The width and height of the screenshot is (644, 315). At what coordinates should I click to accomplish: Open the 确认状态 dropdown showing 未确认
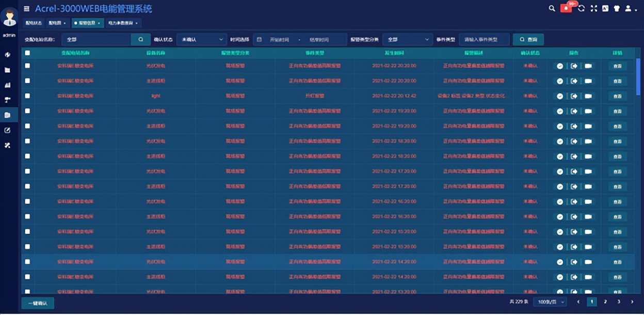coord(202,39)
